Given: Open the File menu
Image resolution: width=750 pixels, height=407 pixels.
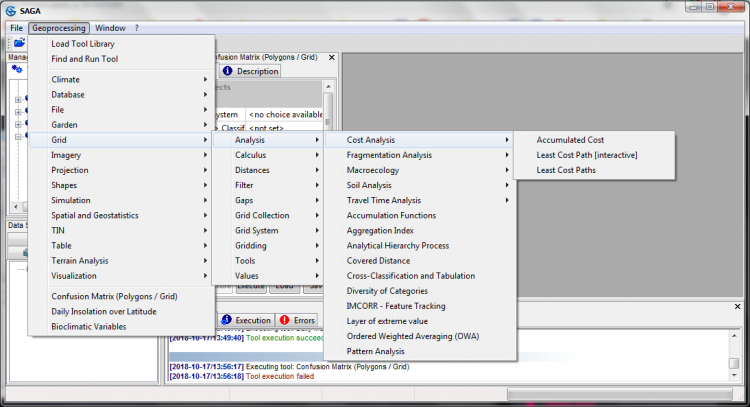Looking at the screenshot, I should click(16, 28).
